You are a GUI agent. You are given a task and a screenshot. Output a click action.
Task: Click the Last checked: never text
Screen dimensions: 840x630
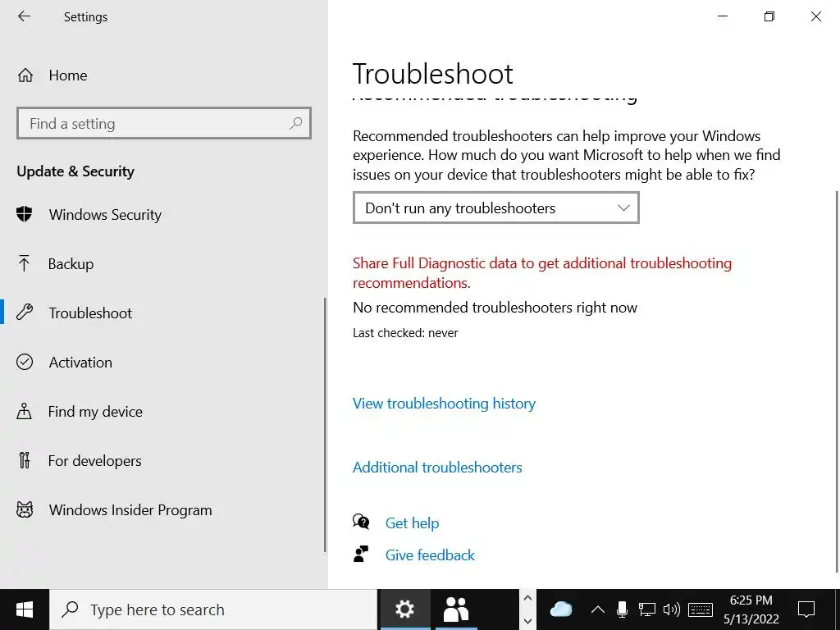[x=405, y=333]
